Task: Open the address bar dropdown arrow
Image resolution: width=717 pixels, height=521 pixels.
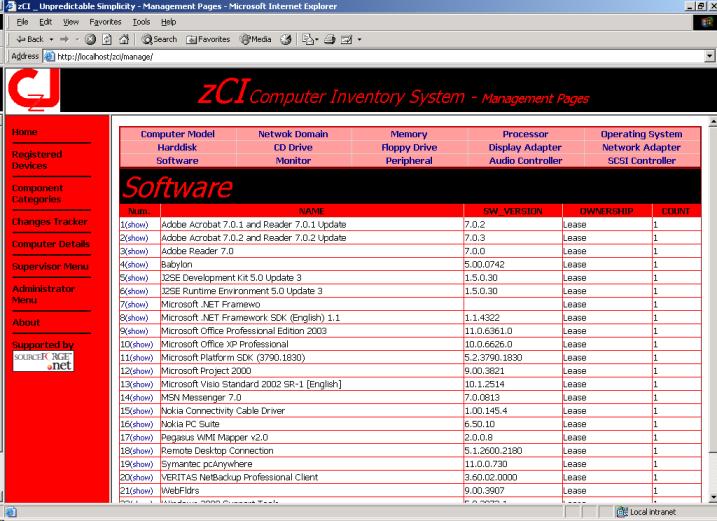Action: [x=709, y=56]
